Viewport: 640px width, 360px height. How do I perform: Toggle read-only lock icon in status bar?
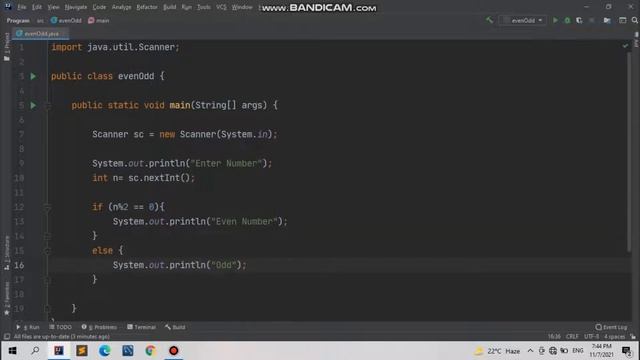pos(633,337)
